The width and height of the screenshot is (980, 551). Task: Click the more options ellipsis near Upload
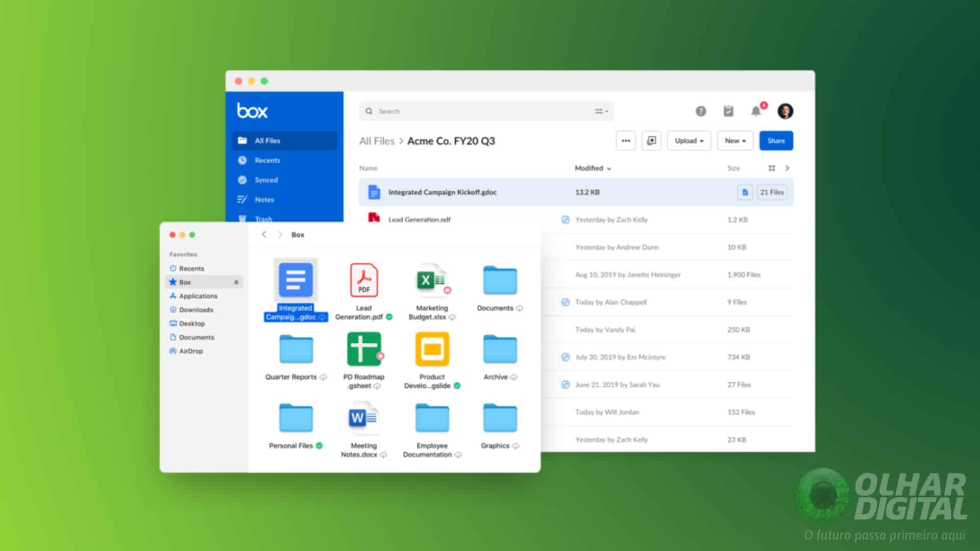(x=626, y=141)
